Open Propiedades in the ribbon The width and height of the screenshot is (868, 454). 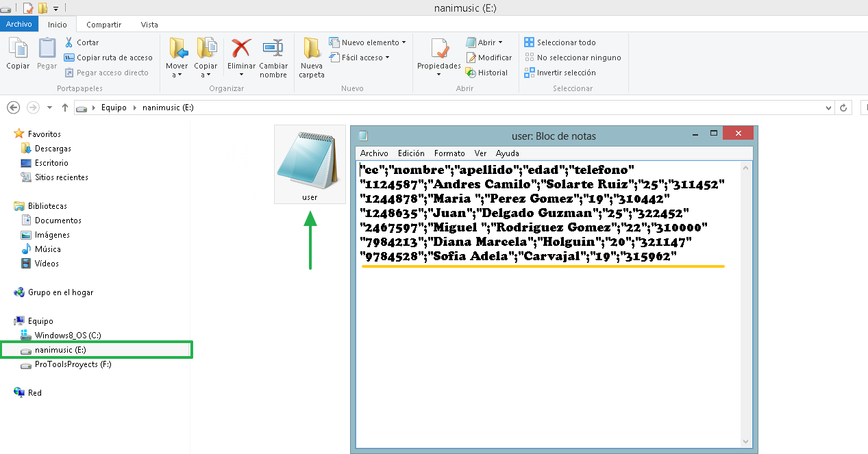(439, 51)
